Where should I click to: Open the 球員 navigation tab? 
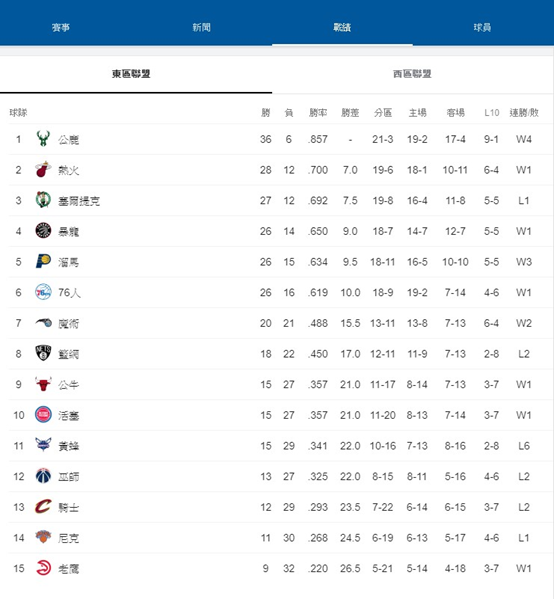tap(482, 27)
